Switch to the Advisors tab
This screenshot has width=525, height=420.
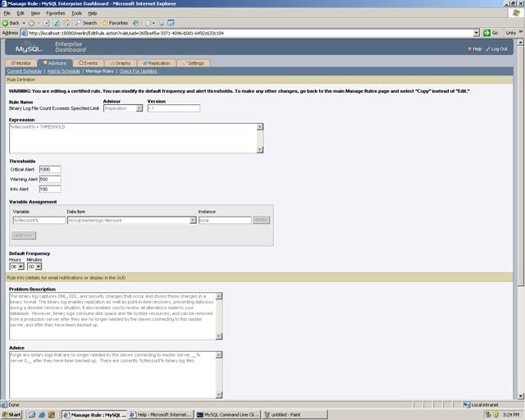click(55, 63)
